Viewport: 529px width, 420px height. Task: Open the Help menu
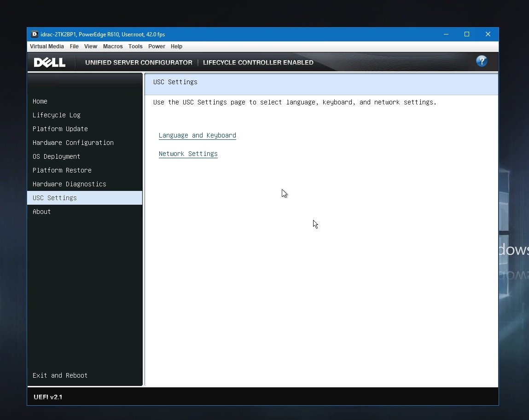coord(176,46)
